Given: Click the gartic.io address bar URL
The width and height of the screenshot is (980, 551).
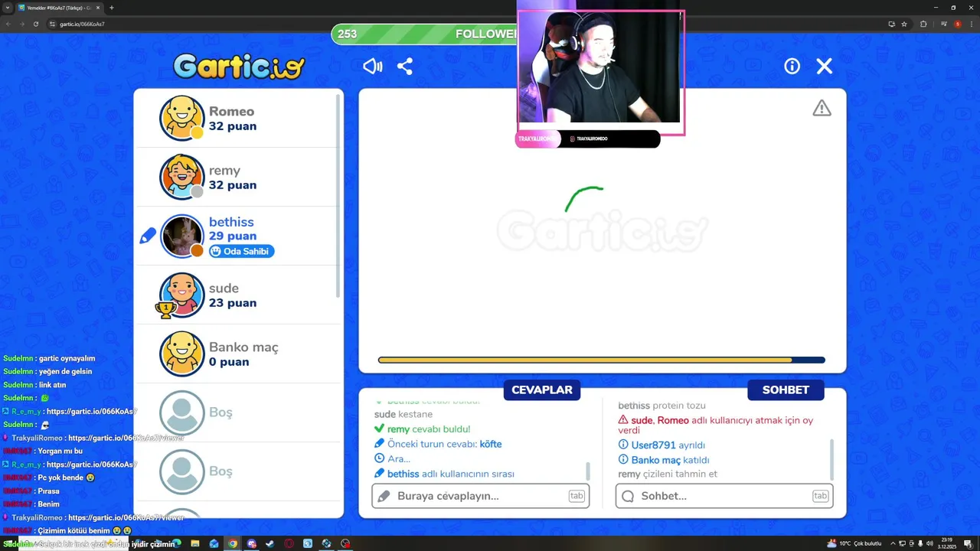Looking at the screenshot, I should [x=82, y=24].
